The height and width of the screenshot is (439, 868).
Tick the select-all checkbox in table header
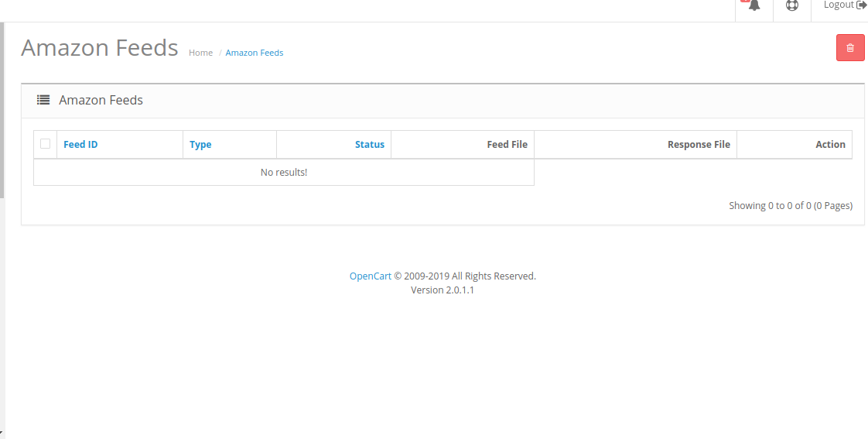[x=46, y=143]
